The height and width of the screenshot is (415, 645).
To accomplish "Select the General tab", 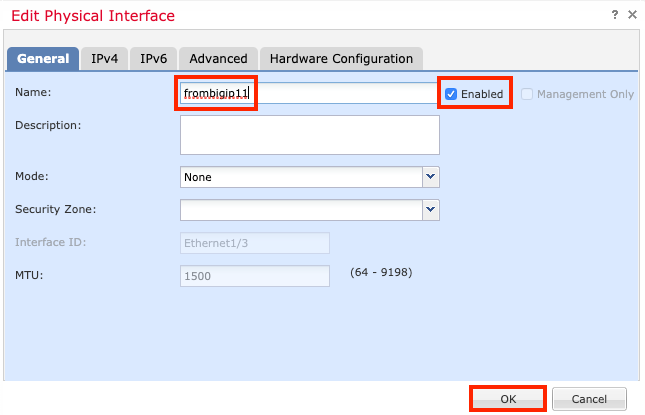I will click(43, 59).
